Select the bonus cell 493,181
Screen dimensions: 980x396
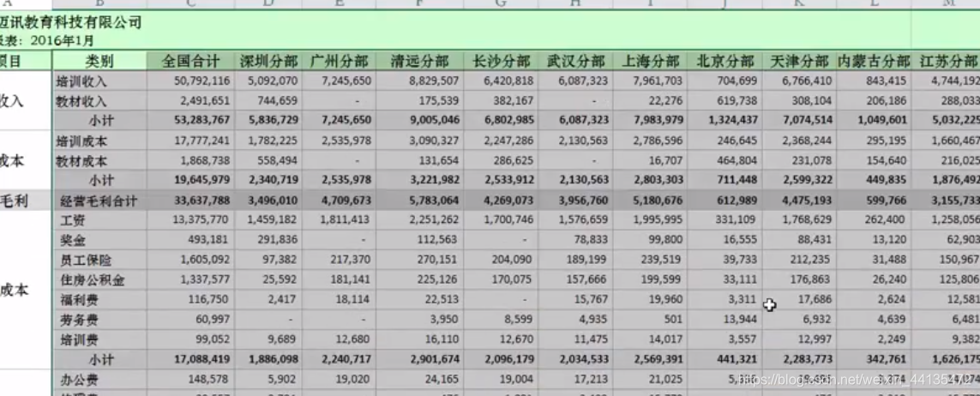[190, 241]
